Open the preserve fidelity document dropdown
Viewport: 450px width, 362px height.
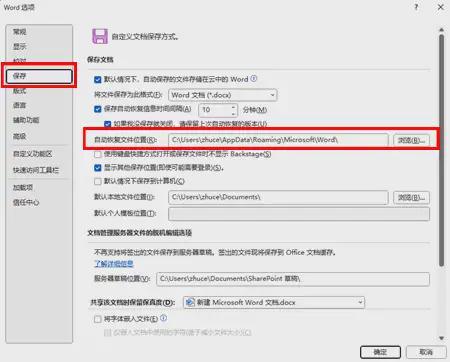pos(274,302)
